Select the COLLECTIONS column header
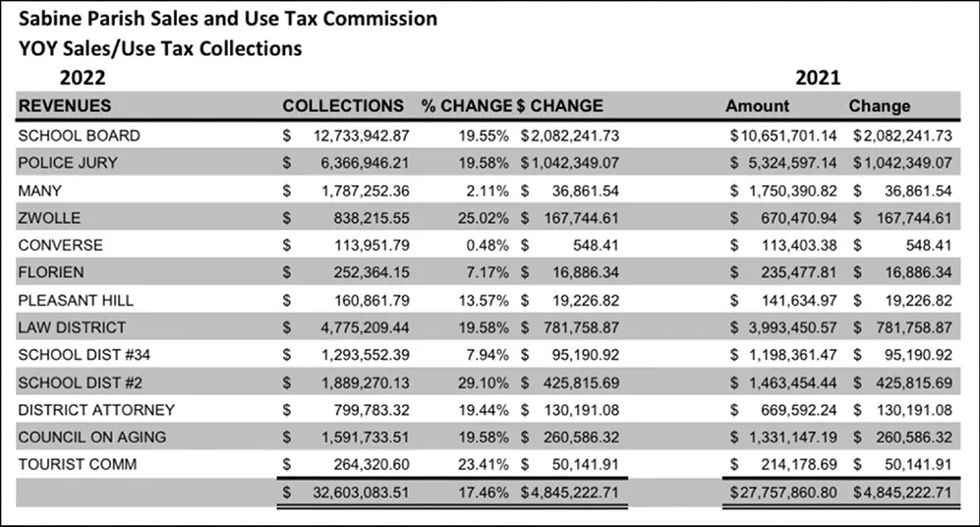980x527 pixels. tap(343, 105)
